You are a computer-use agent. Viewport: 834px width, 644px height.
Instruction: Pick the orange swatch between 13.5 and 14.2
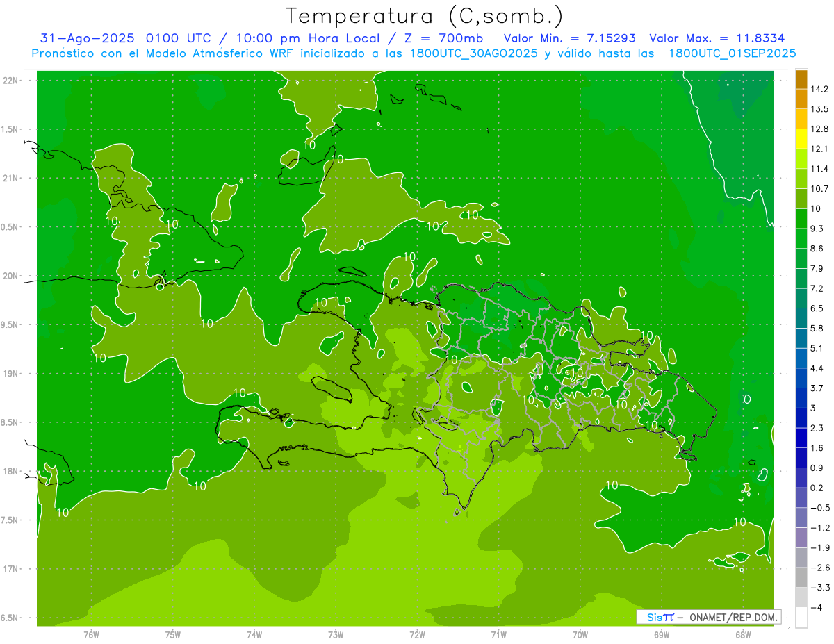(801, 99)
